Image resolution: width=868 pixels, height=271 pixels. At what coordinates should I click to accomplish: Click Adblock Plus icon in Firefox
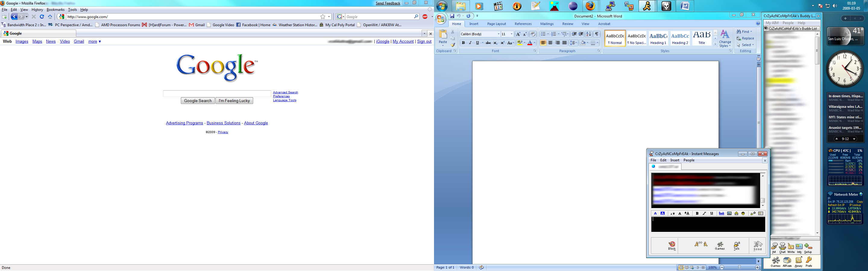click(x=425, y=17)
